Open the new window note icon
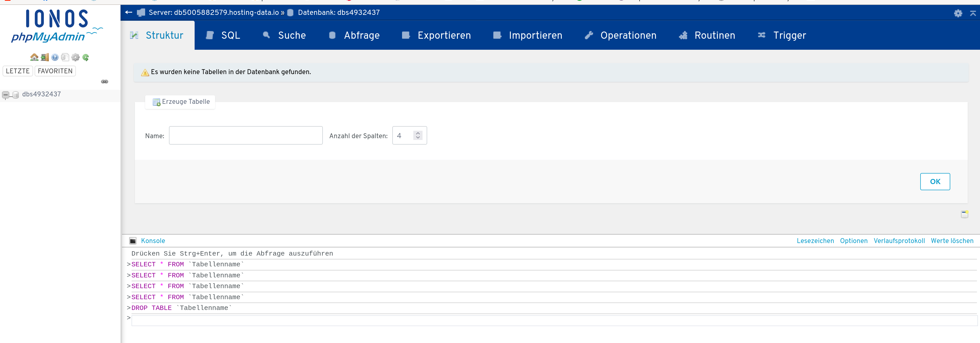 click(x=964, y=214)
